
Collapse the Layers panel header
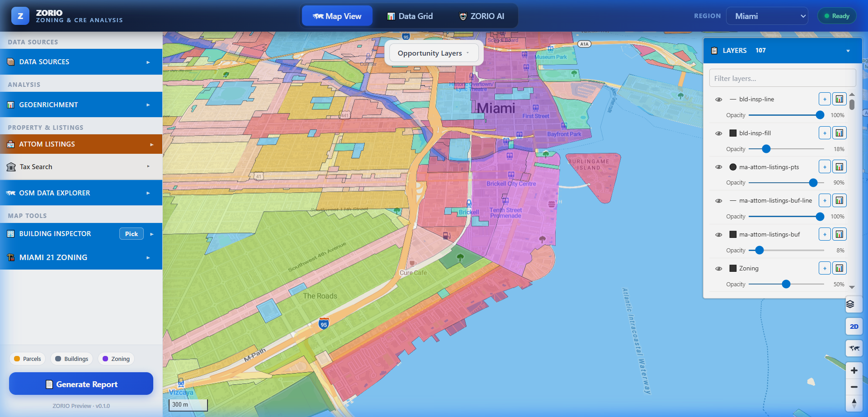point(783,51)
